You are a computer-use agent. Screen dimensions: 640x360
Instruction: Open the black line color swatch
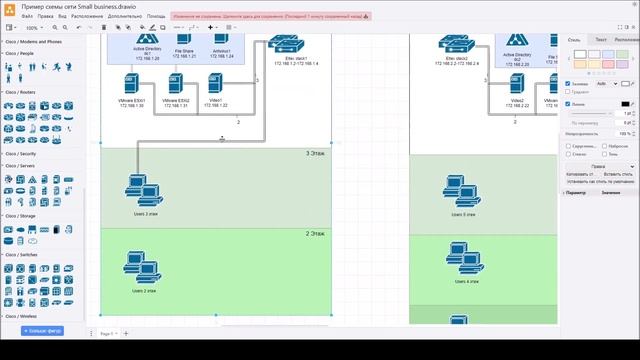pyautogui.click(x=625, y=104)
